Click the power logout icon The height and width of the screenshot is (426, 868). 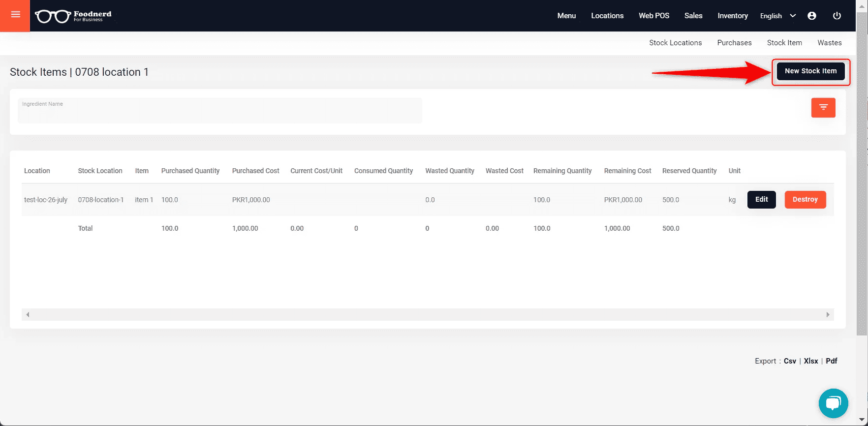[837, 16]
